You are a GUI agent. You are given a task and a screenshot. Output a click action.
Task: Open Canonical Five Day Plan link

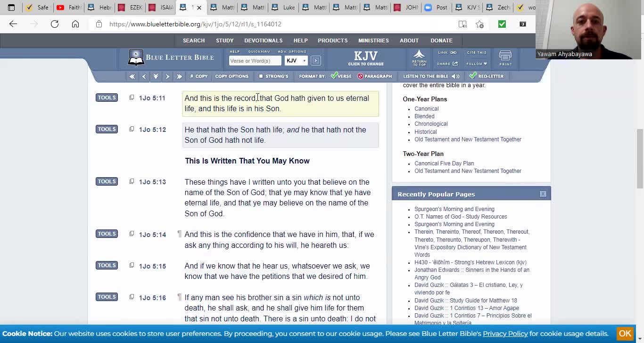[444, 163]
